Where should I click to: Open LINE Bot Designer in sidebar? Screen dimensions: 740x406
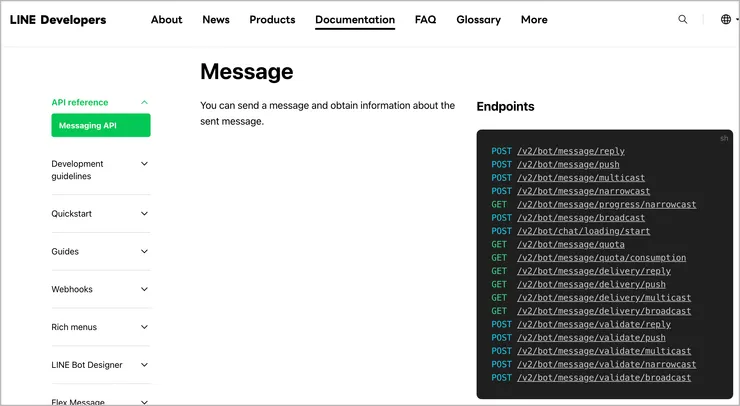tap(87, 364)
